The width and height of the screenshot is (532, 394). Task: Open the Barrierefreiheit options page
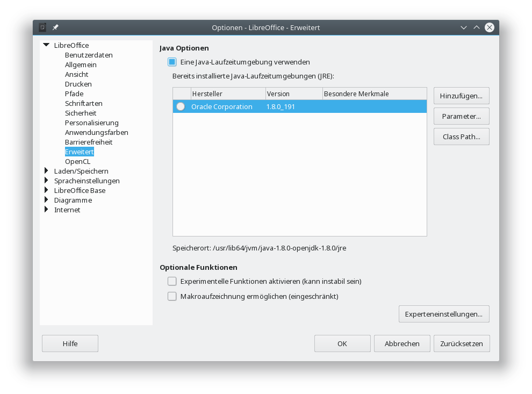tap(89, 142)
